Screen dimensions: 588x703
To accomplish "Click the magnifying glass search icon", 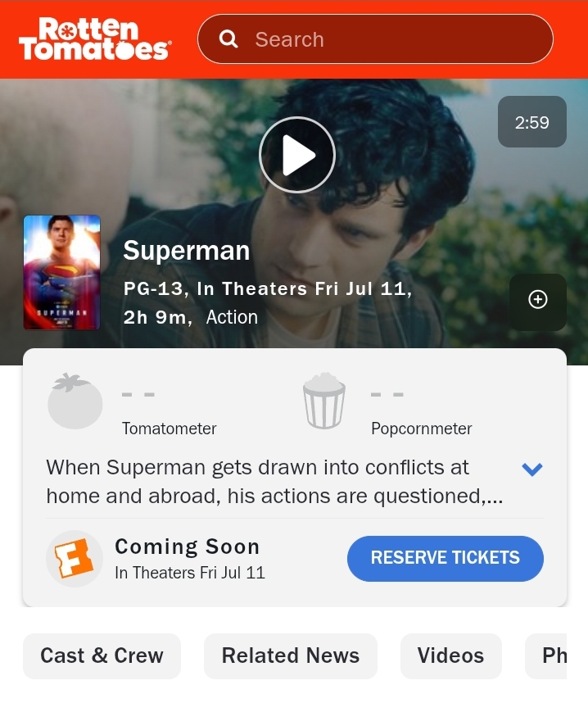I will tap(228, 39).
